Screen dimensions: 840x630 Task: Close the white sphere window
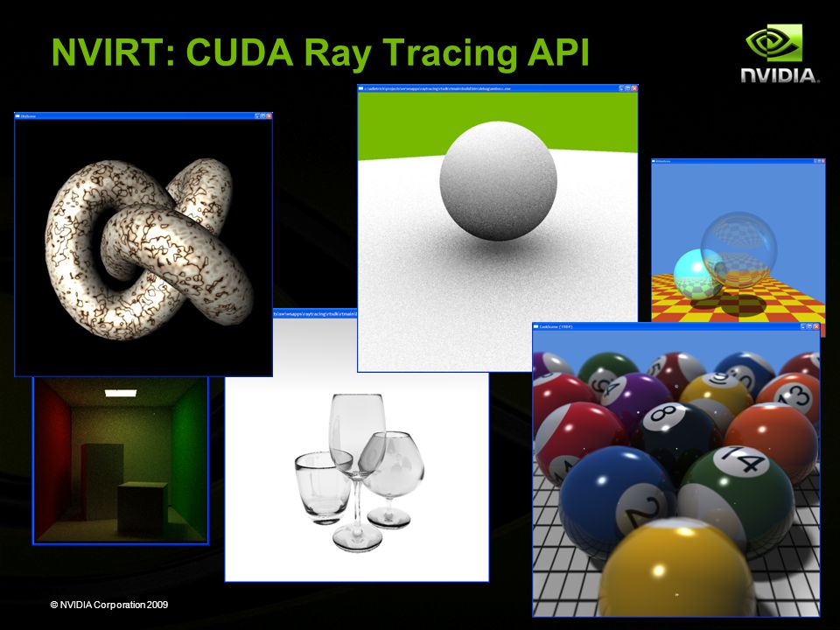coord(634,87)
